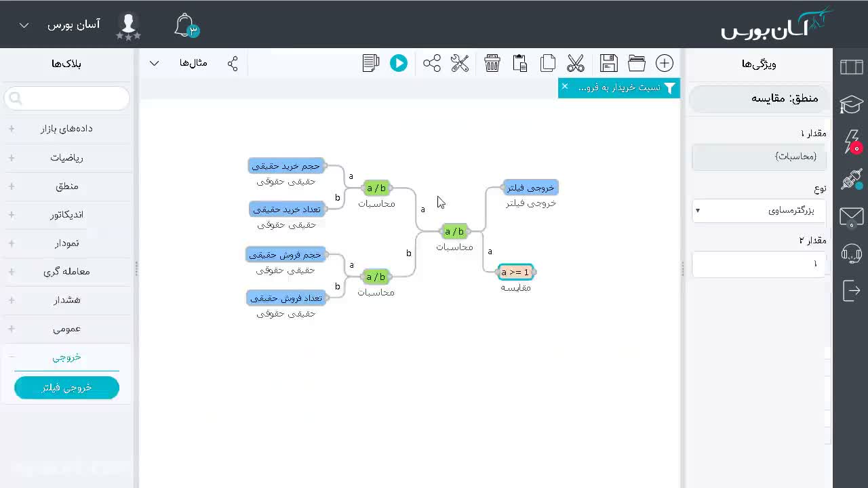868x488 pixels.
Task: Click the Run play button in toolbar
Action: (399, 63)
